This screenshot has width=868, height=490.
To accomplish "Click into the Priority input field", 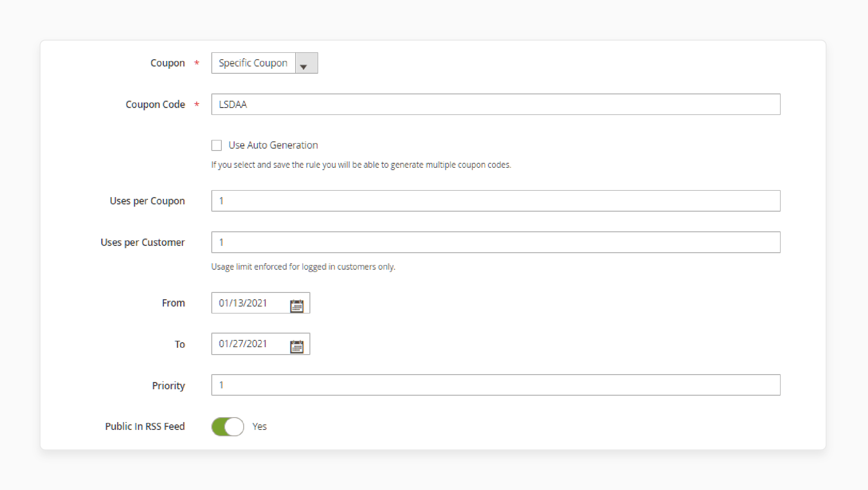I will click(496, 385).
